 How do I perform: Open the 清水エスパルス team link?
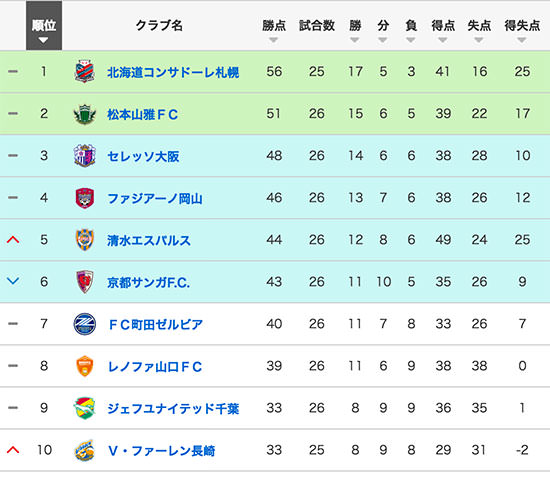149,240
